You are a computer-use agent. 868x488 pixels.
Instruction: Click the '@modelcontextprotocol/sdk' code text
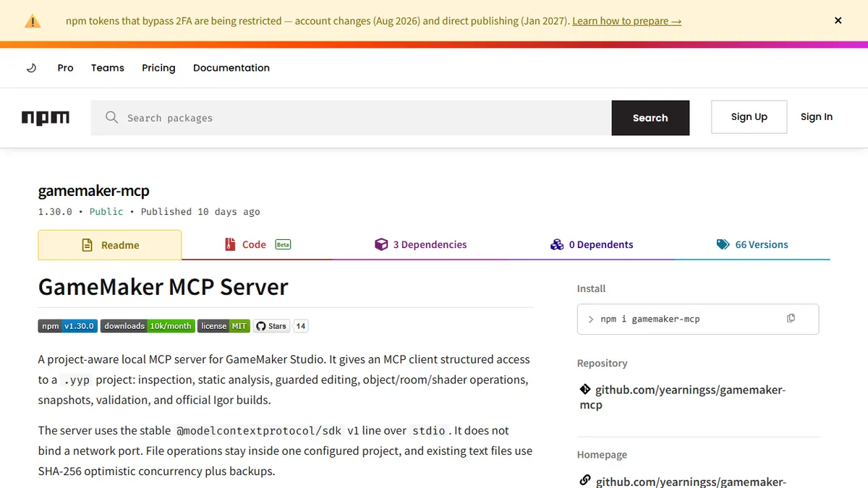pos(260,431)
